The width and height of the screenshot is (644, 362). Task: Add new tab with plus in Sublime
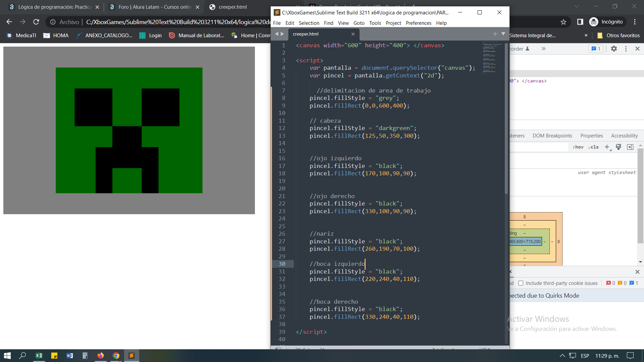495,34
